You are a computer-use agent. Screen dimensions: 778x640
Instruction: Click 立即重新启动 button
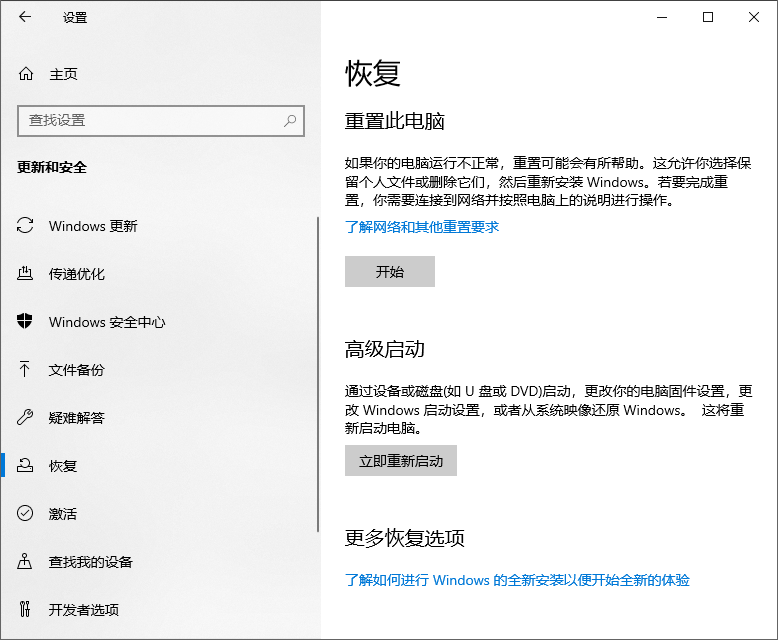(401, 460)
